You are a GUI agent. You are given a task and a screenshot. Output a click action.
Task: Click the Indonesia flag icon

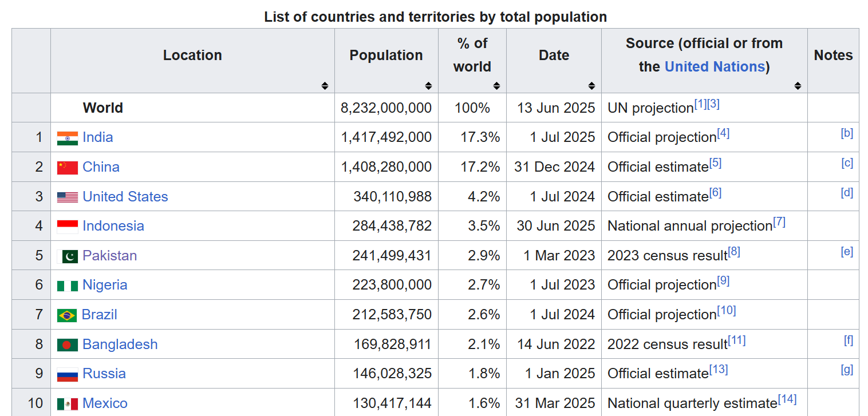click(x=67, y=227)
